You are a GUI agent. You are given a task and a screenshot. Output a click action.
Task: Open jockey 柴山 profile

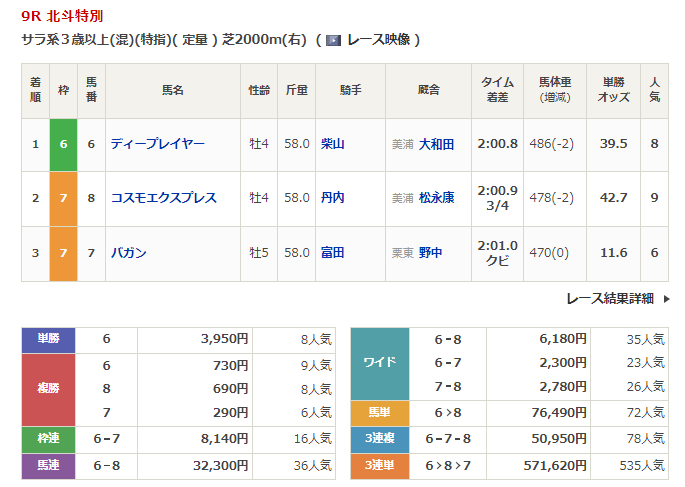333,144
